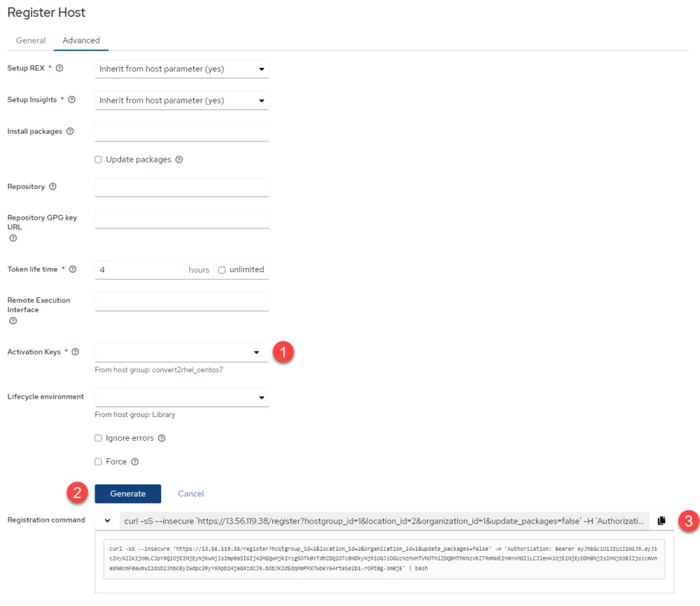
Task: Enable the Update packages checkbox
Action: click(x=98, y=159)
